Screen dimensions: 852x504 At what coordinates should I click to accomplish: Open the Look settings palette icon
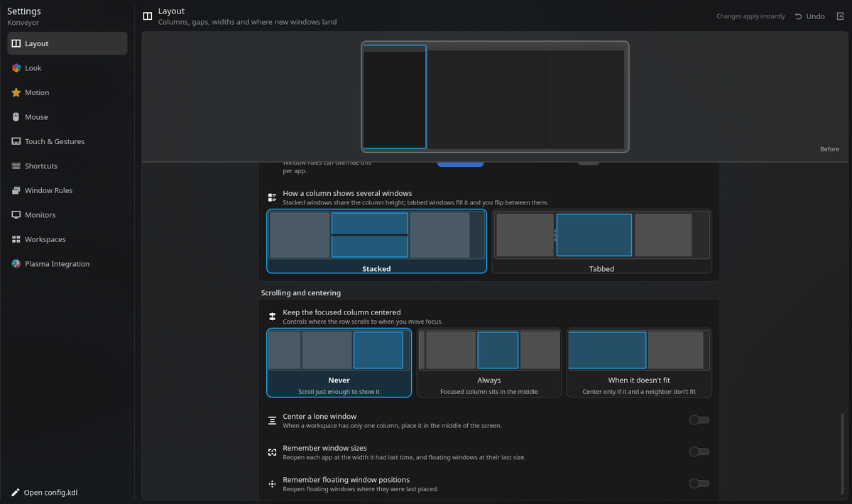click(16, 68)
